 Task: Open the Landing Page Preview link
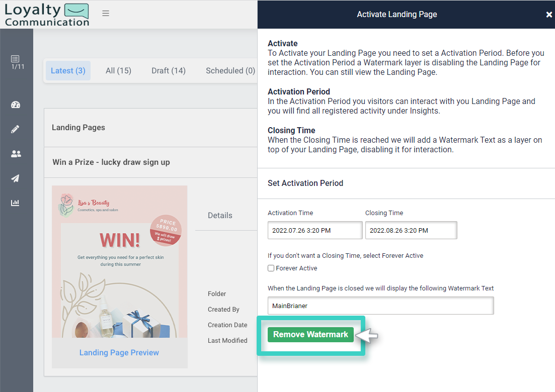click(119, 352)
